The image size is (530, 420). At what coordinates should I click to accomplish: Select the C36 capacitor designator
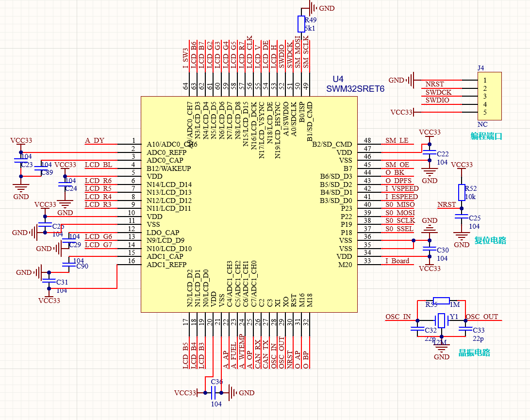[216, 382]
